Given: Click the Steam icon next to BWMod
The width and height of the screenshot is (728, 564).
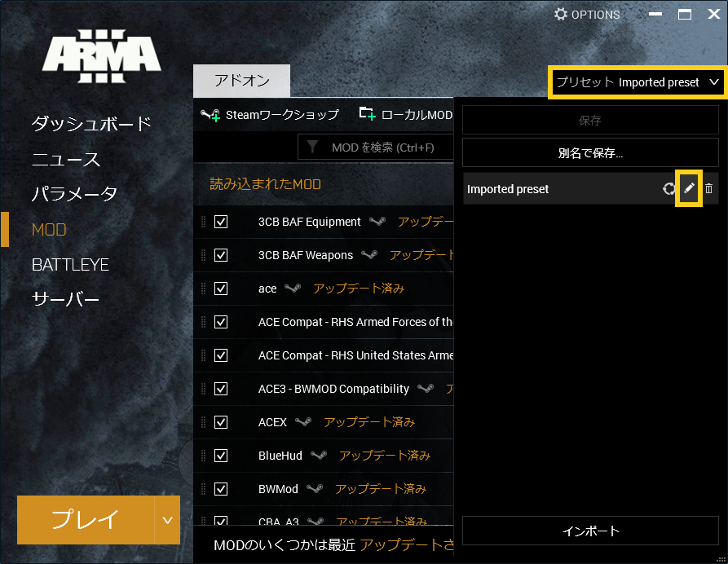Looking at the screenshot, I should 315,489.
